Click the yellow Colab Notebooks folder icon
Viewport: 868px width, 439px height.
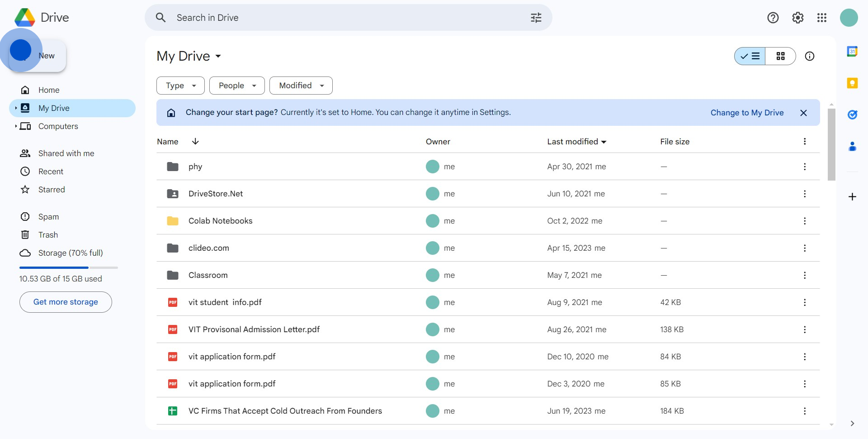click(x=173, y=221)
